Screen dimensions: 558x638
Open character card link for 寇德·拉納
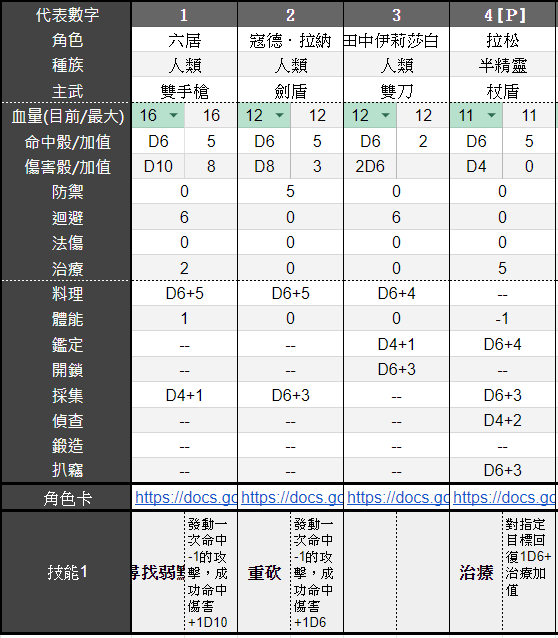pyautogui.click(x=292, y=497)
